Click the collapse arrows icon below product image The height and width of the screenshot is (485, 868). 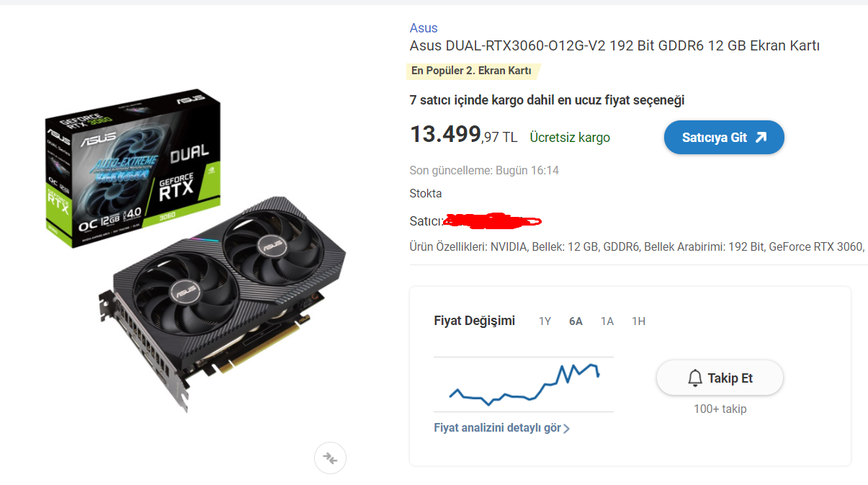[x=331, y=458]
